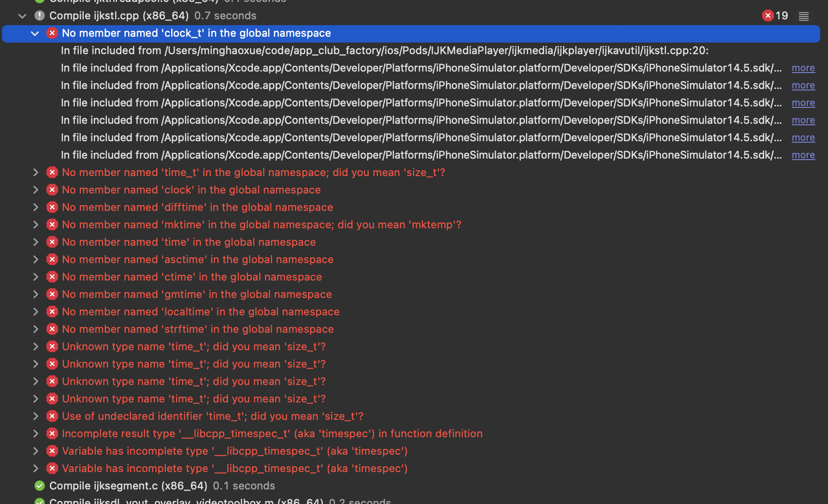Select 'Incomplete result type __libcpp_timespec_t' error
828x504 pixels.
tap(272, 434)
